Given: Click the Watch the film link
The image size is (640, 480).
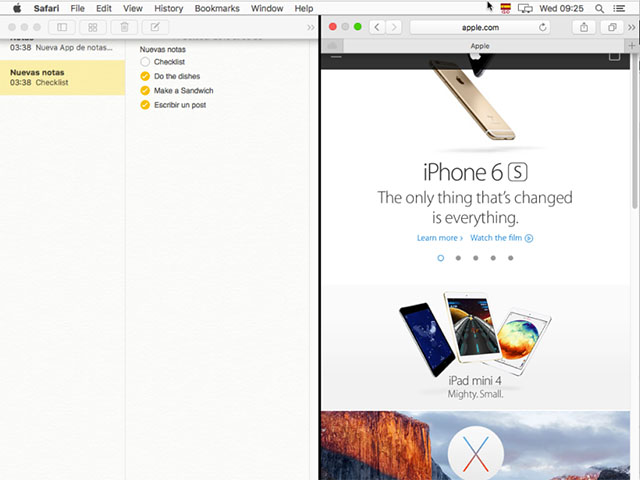Looking at the screenshot, I should tap(501, 238).
